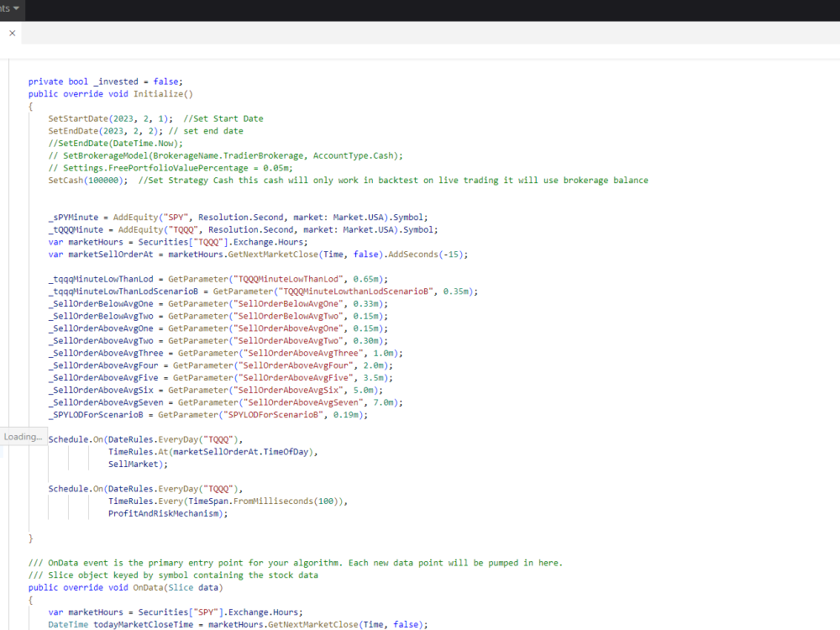Click the Loading... tooltip label

tap(23, 437)
